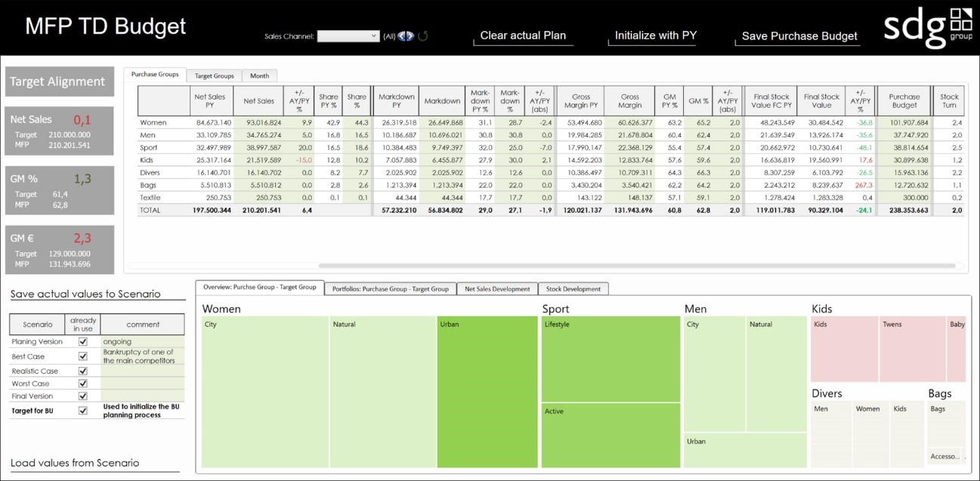Click the SDG group logo
This screenshot has width=980, height=481.
pyautogui.click(x=929, y=28)
